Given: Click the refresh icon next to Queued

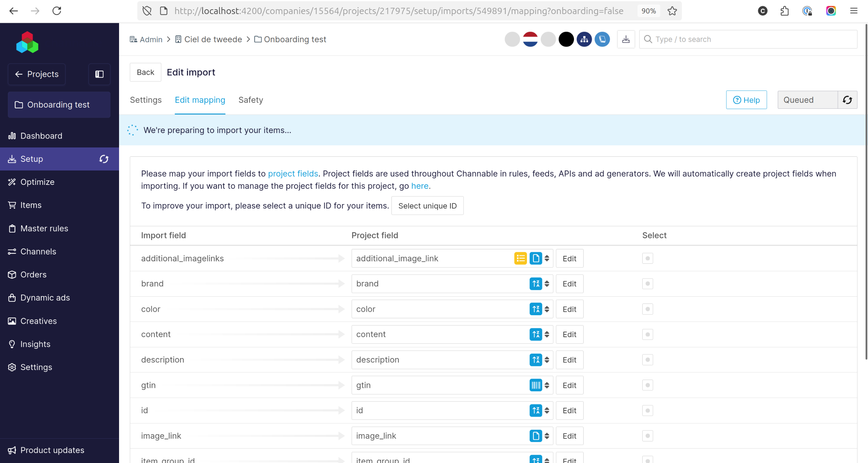Looking at the screenshot, I should (x=847, y=100).
